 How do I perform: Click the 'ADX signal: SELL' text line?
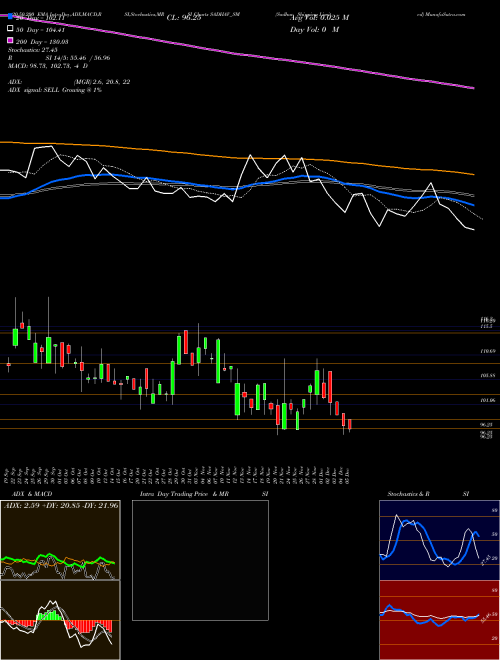[x=55, y=90]
